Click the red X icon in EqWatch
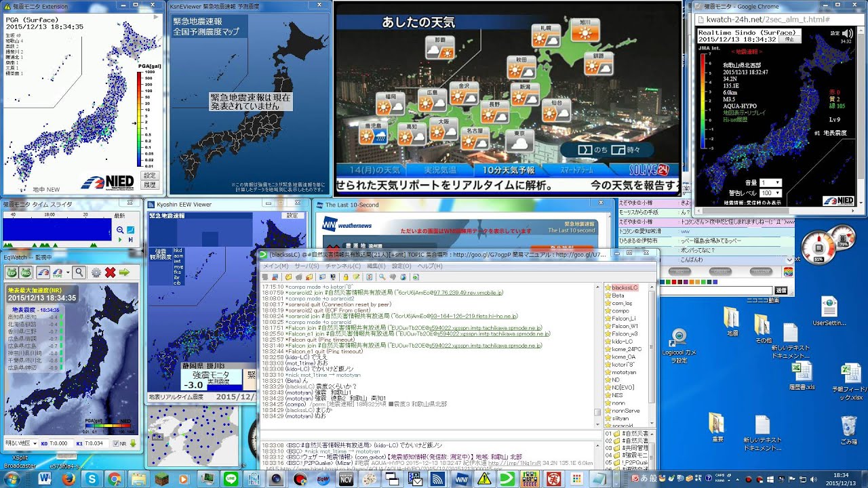 click(110, 272)
